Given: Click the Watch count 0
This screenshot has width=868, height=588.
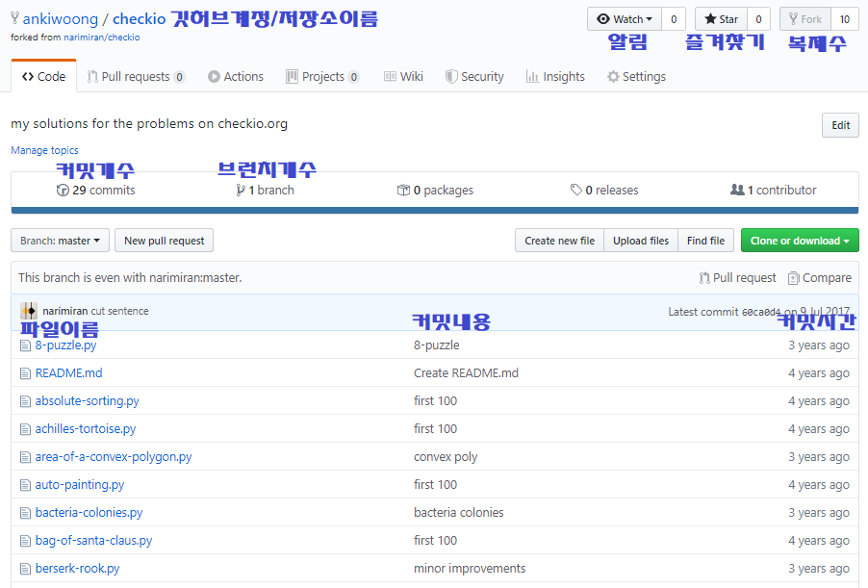Looking at the screenshot, I should [674, 19].
